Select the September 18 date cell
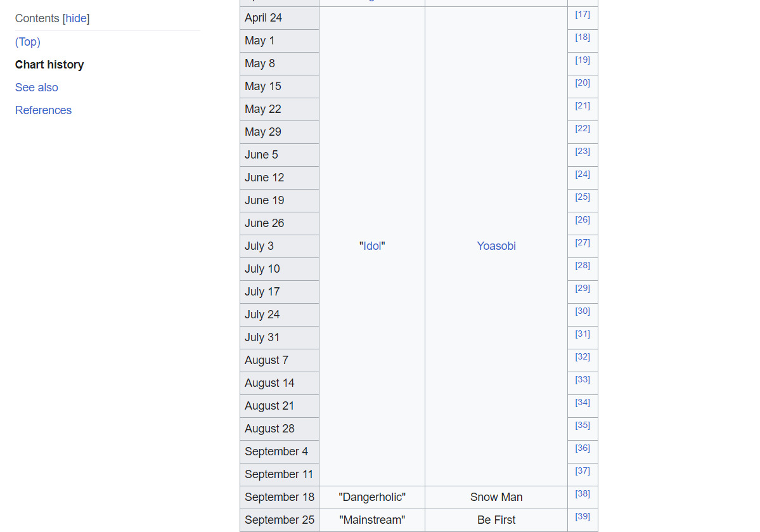The height and width of the screenshot is (532, 760). click(280, 497)
